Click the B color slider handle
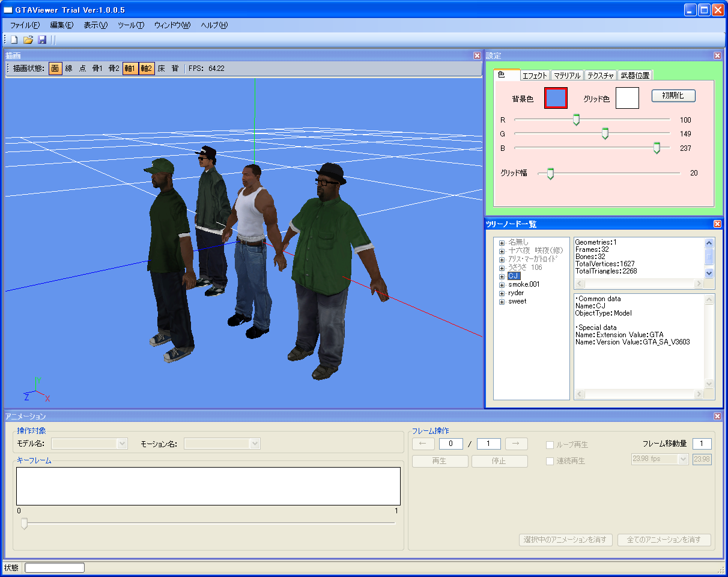Viewport: 728px width, 577px height. point(657,148)
